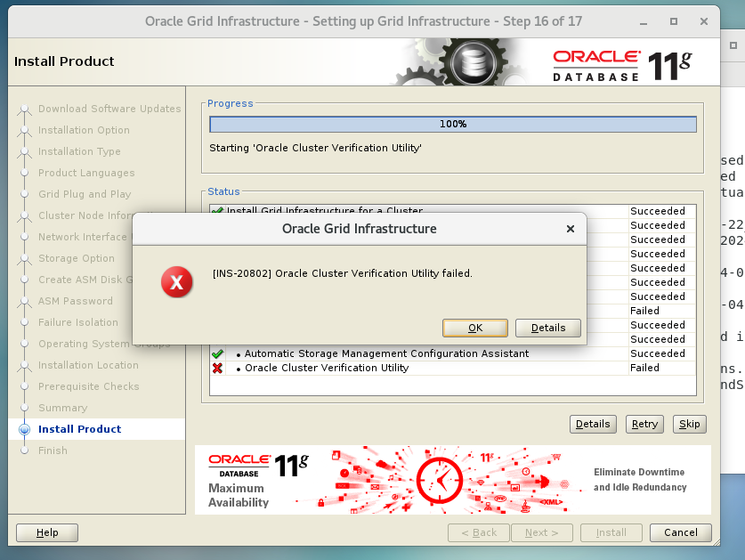Select the Installation Type step
The width and height of the screenshot is (745, 560).
pos(79,151)
